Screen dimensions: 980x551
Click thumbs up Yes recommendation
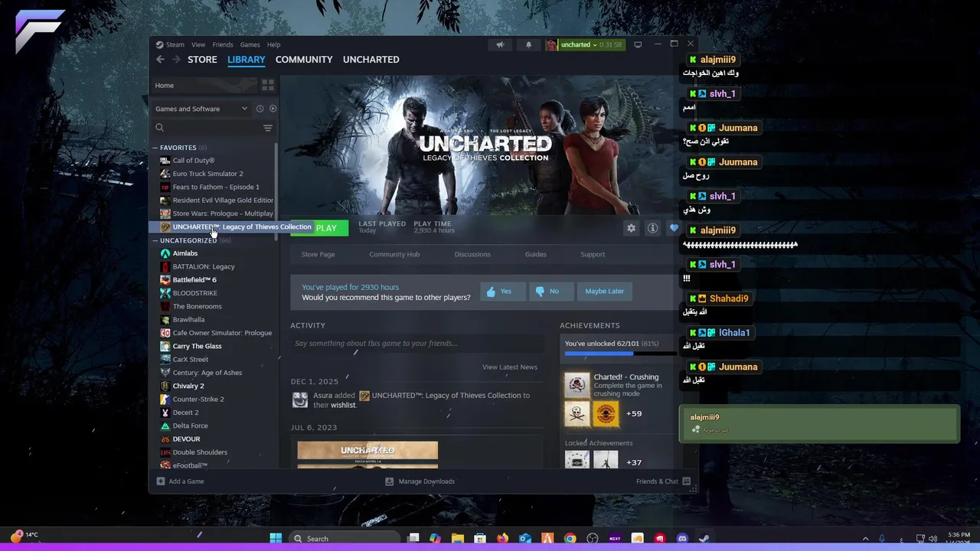(x=503, y=292)
